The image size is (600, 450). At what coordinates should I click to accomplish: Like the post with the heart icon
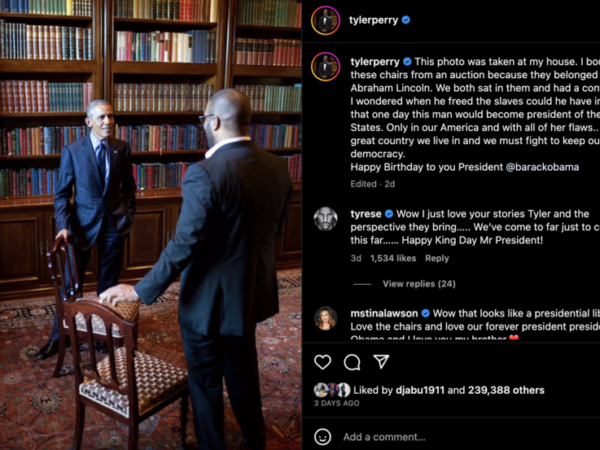(x=323, y=362)
